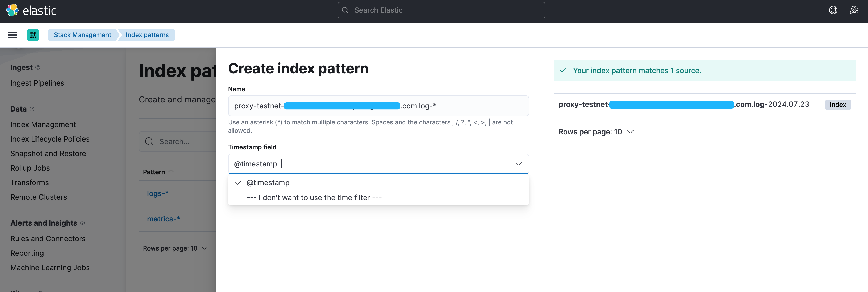868x292 pixels.
Task: Open the hamburger navigation menu
Action: 12,35
